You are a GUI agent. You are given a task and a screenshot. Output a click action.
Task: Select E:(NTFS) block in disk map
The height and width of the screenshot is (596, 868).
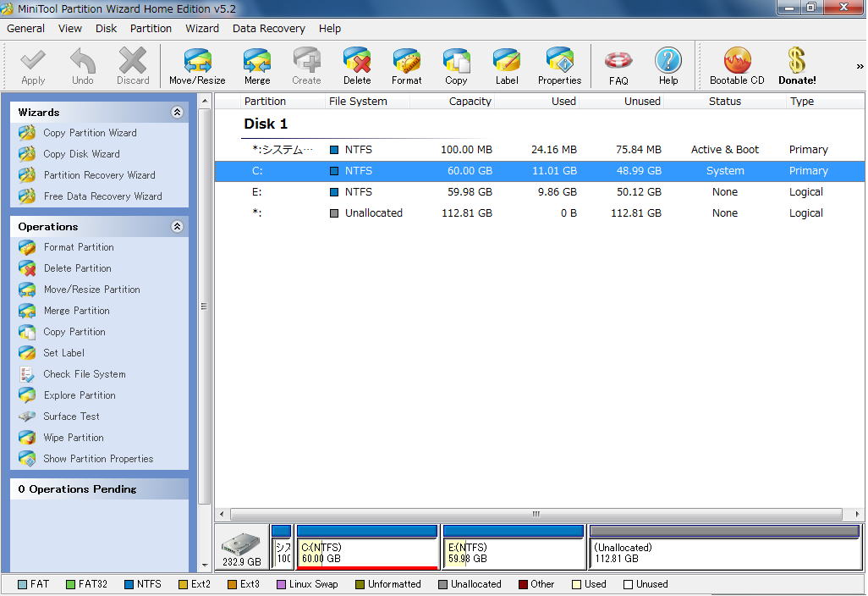[514, 547]
